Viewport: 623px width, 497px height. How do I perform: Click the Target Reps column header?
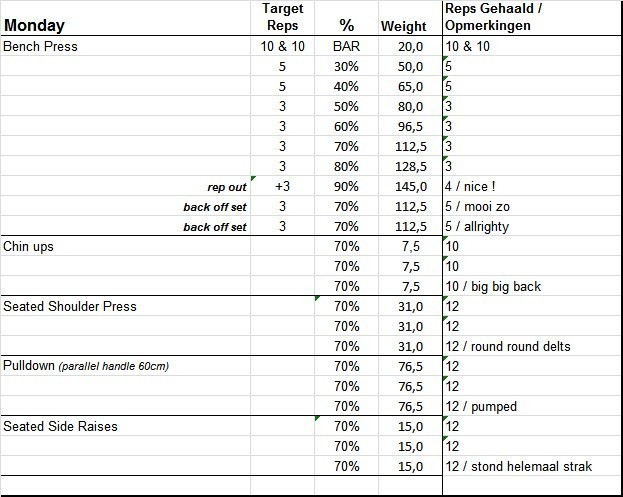[x=282, y=17]
